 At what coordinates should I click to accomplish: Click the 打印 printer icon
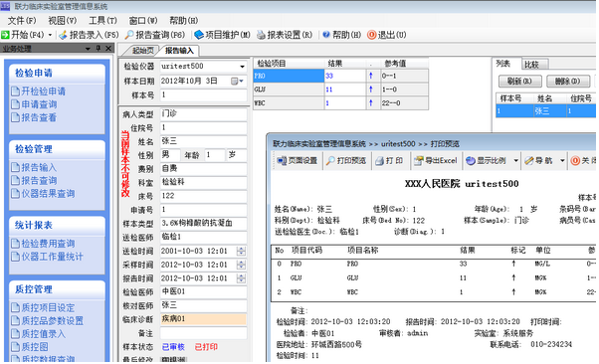pyautogui.click(x=379, y=161)
